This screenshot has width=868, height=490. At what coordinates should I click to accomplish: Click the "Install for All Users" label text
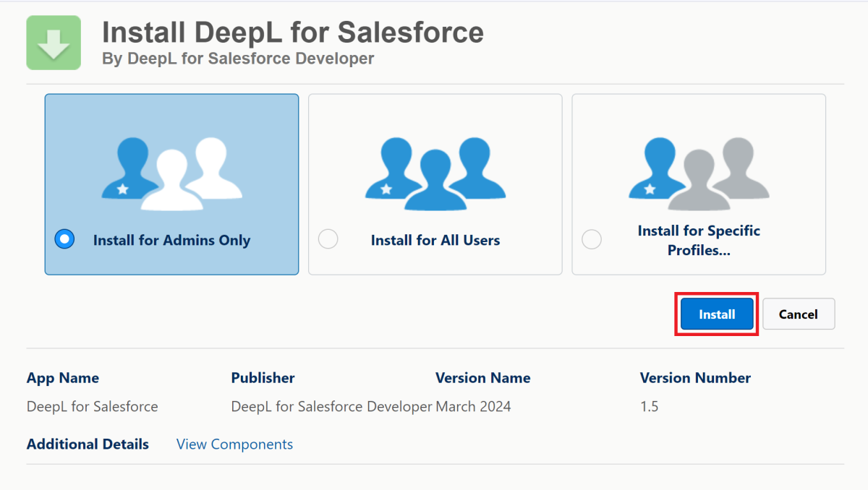tap(435, 241)
